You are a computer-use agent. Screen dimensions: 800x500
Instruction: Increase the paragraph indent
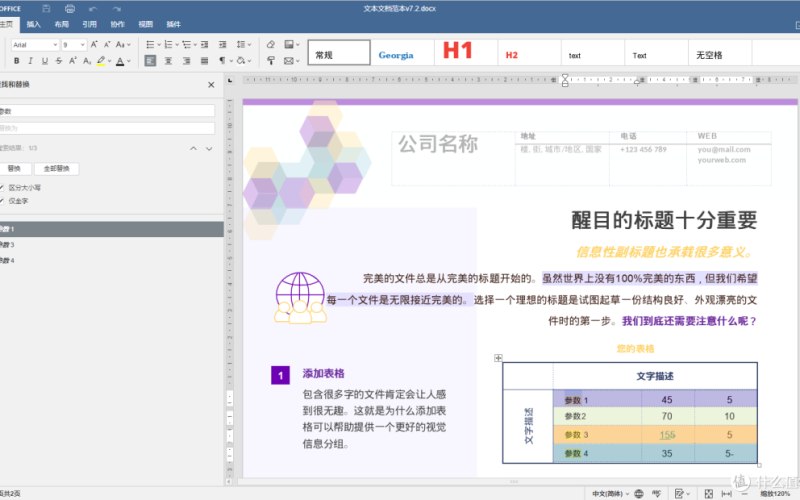[x=222, y=45]
